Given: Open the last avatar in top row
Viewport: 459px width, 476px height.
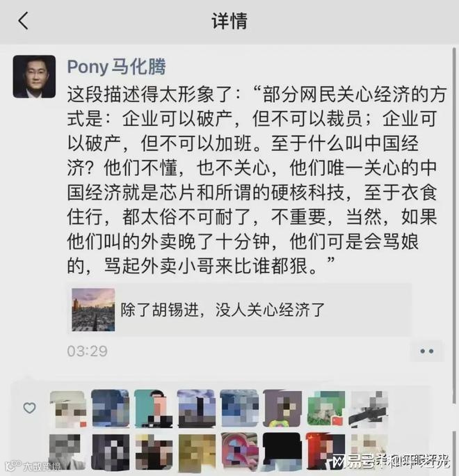Looking at the screenshot, I should (369, 409).
